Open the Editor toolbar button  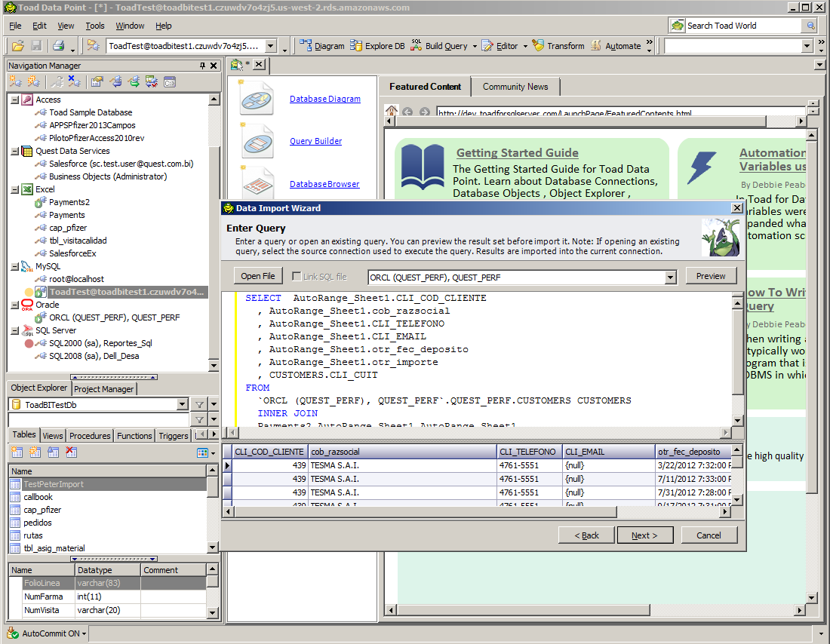pyautogui.click(x=500, y=46)
